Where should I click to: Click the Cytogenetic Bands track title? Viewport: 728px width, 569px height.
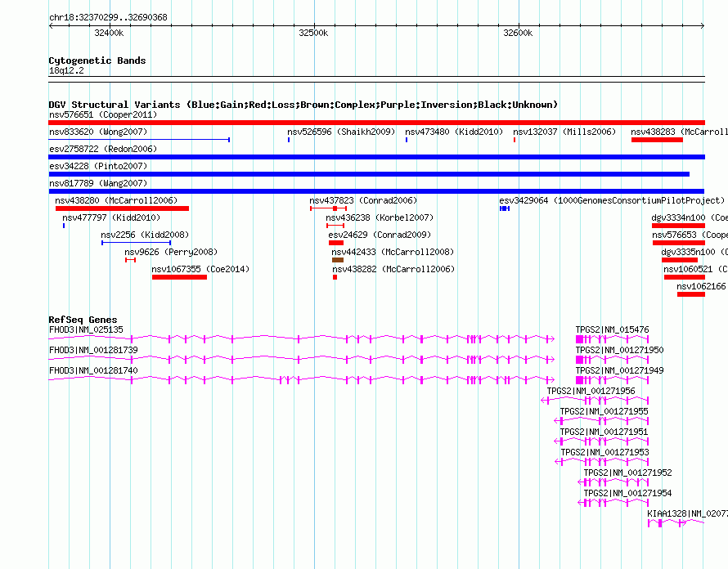pyautogui.click(x=97, y=60)
